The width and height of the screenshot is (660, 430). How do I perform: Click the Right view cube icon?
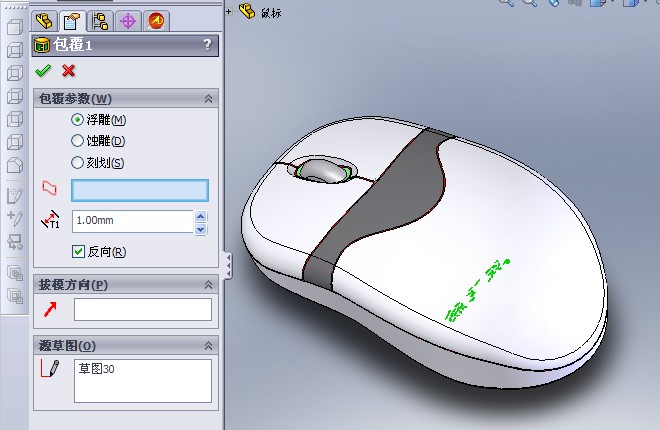coord(15,96)
